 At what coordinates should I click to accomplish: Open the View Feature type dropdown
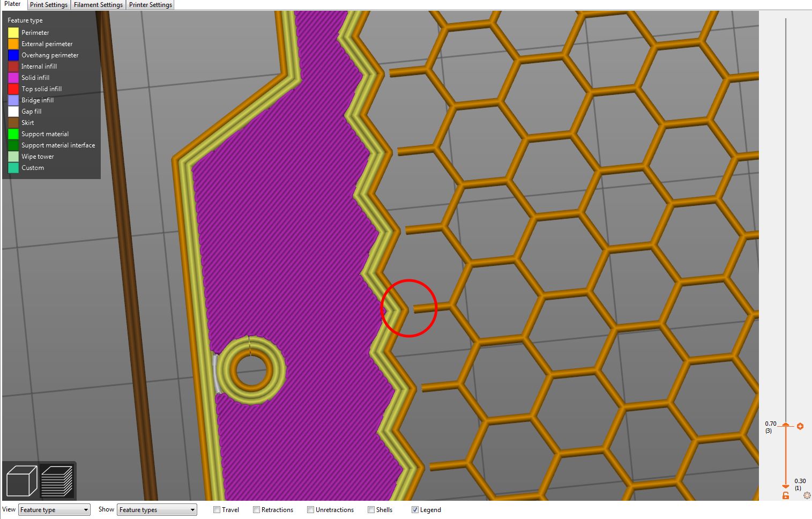(54, 509)
